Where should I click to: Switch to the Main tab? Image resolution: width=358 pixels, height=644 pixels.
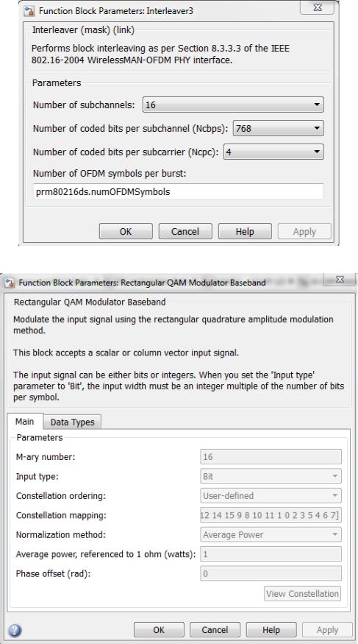click(x=24, y=422)
